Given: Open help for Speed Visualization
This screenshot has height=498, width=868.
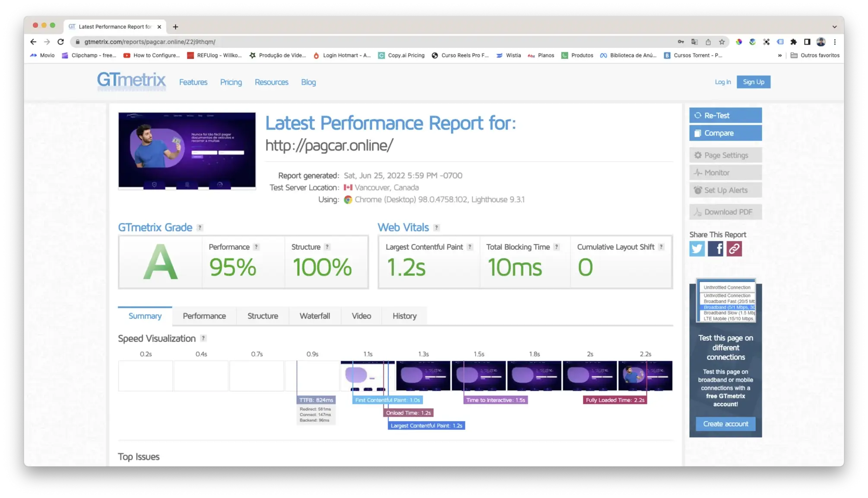Looking at the screenshot, I should click(203, 338).
